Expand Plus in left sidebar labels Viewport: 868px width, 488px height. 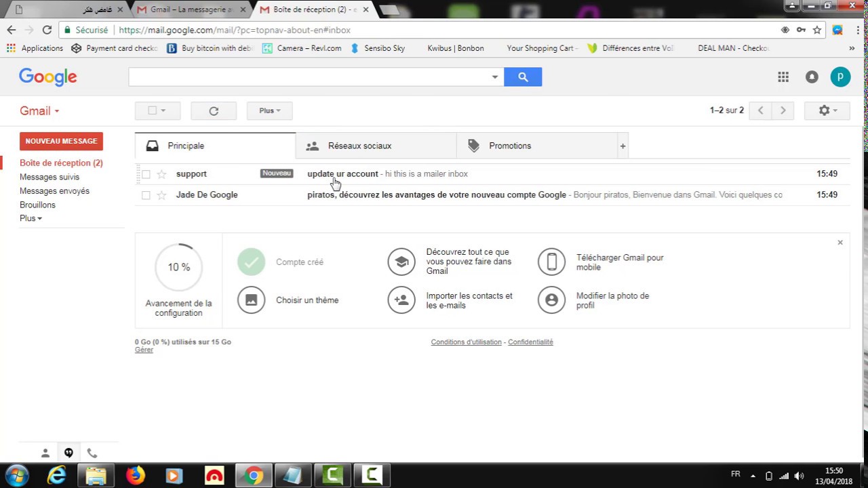31,218
